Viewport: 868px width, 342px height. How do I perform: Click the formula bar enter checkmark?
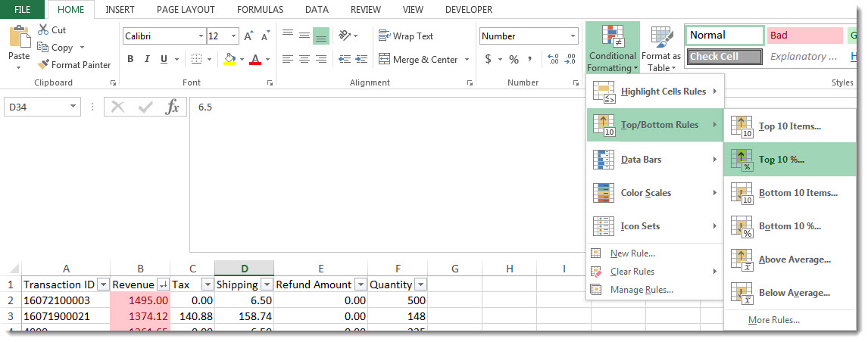(x=145, y=107)
